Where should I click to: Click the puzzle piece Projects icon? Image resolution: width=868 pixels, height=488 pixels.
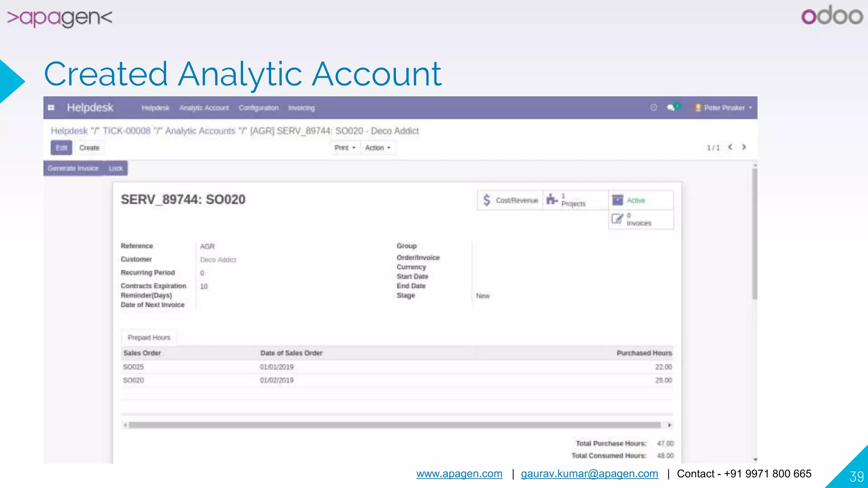552,199
